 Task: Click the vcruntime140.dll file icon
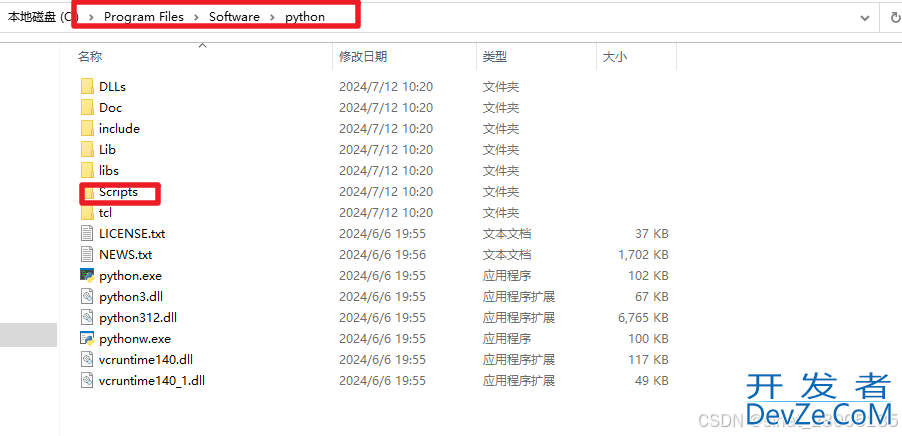pyautogui.click(x=87, y=359)
